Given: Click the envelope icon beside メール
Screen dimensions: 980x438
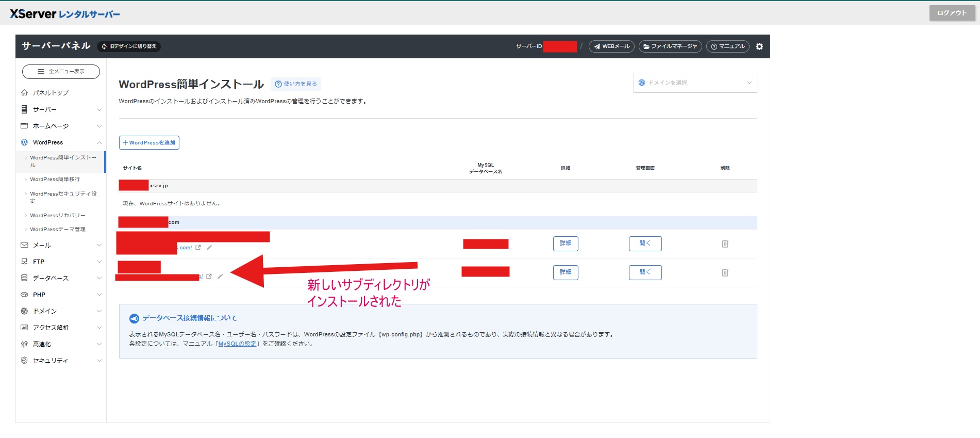Looking at the screenshot, I should click(x=24, y=245).
